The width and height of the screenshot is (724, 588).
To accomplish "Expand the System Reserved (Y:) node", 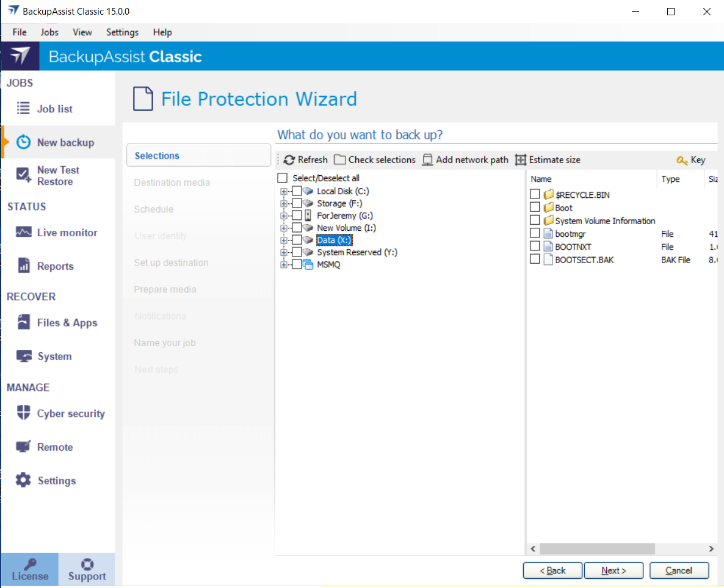I will [284, 252].
